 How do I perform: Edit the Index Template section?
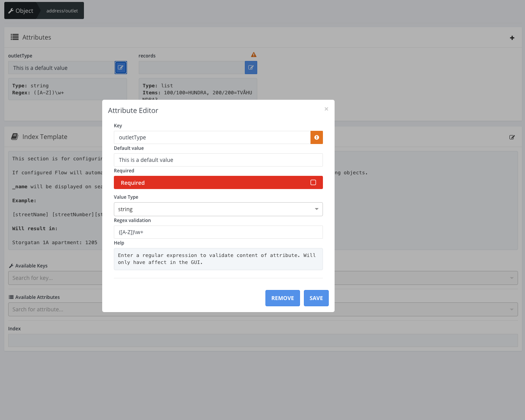tap(512, 137)
